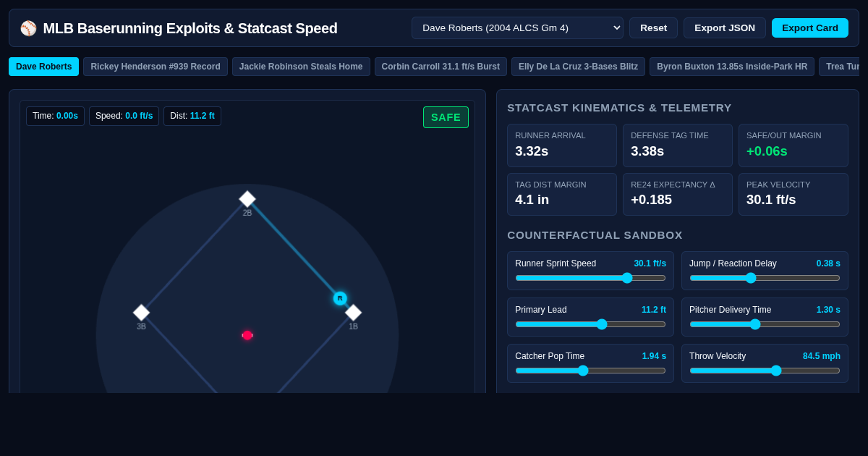Select Corbin Carroll 31.1 ft/s Burst tab
This screenshot has height=456, width=868.
pyautogui.click(x=441, y=67)
